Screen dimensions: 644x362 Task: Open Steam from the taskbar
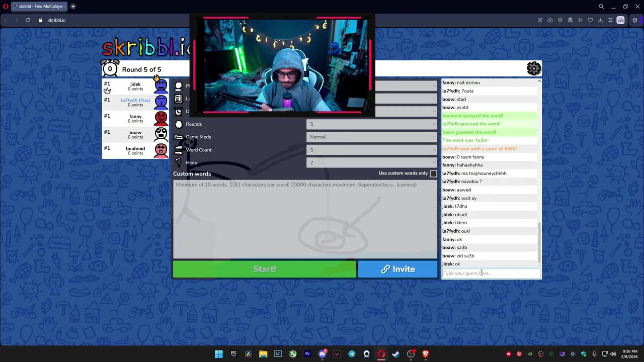(x=396, y=354)
